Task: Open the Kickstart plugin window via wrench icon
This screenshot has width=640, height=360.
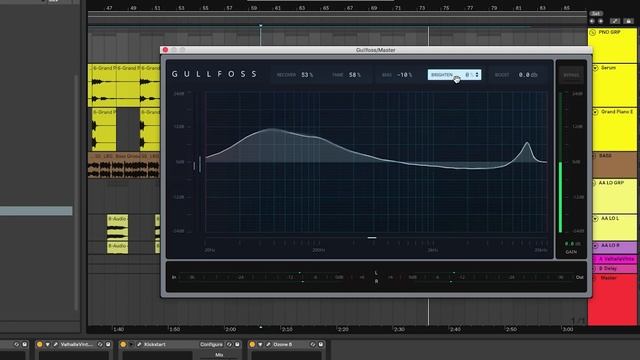Action: (x=139, y=344)
